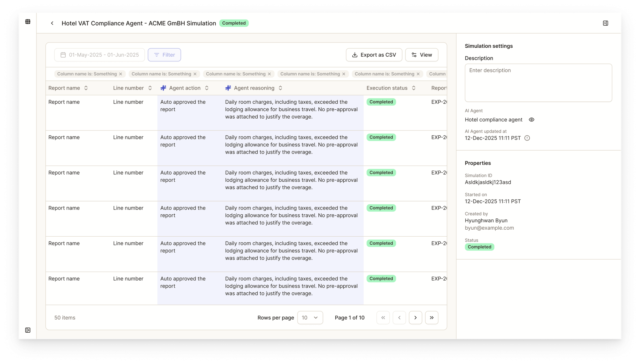Sort by Agent reasoning column header
Screen dimensions: 640x364
(x=254, y=88)
